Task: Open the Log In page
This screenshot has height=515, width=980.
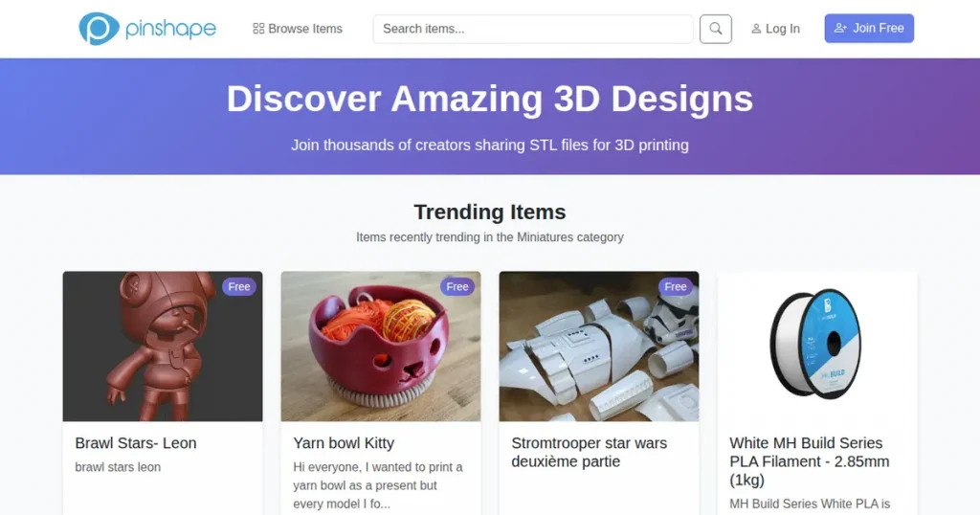Action: [x=775, y=29]
